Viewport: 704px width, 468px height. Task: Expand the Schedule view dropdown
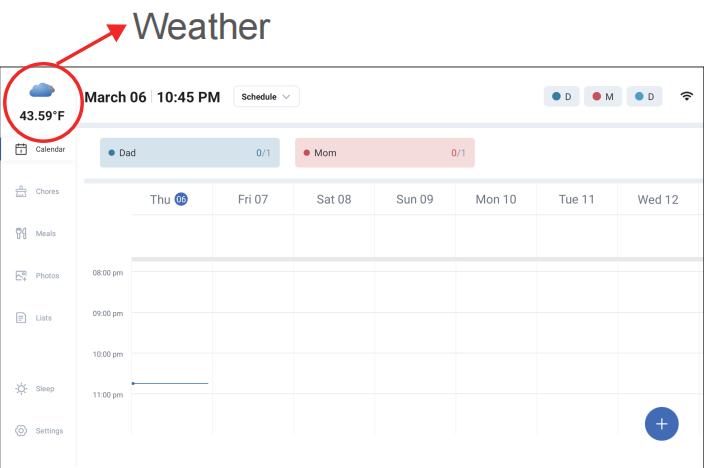click(x=266, y=97)
